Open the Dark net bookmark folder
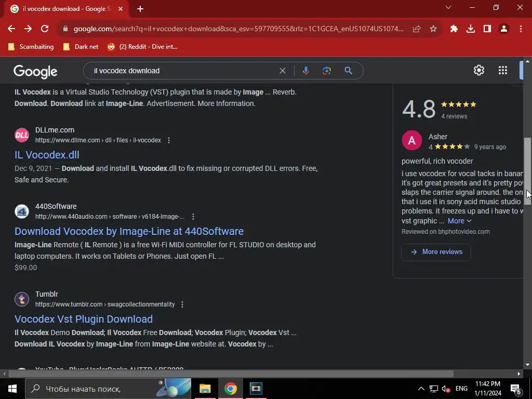The width and height of the screenshot is (532, 399). tap(81, 47)
